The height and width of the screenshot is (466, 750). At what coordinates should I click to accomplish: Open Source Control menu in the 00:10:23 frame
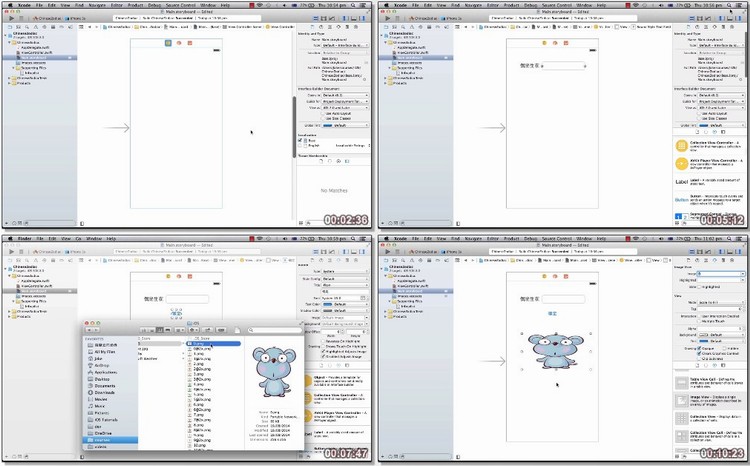(557, 238)
